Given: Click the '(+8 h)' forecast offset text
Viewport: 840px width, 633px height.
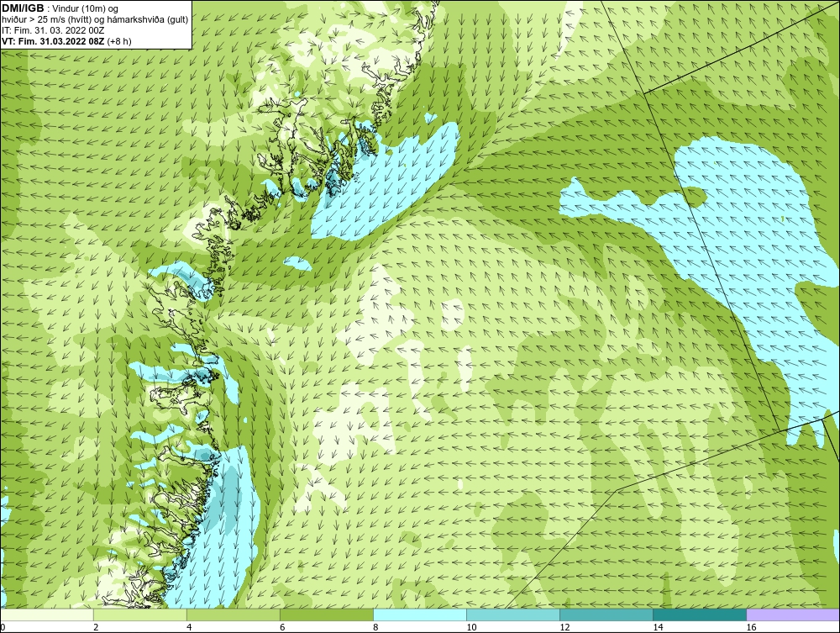Looking at the screenshot, I should click(x=119, y=40).
